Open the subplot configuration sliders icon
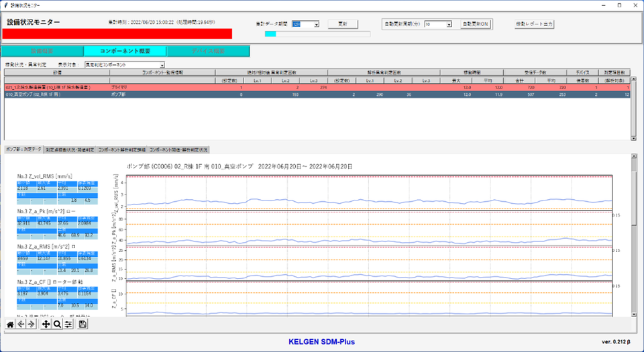Screen dimensions: 644x352 [x=68, y=324]
